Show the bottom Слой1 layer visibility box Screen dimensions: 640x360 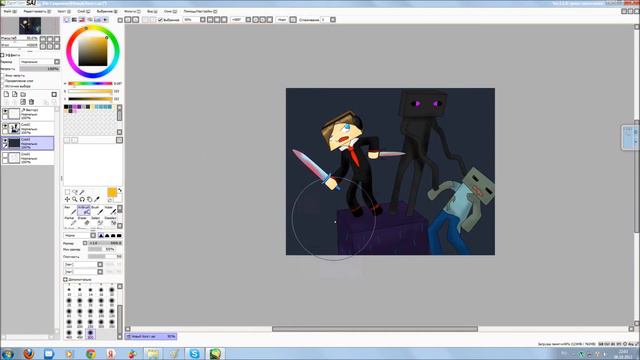[x=5, y=156]
